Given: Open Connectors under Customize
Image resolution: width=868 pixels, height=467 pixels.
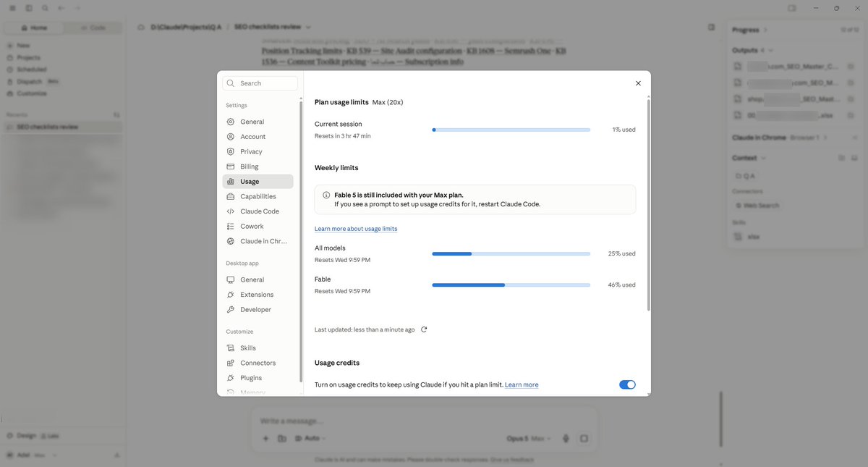Looking at the screenshot, I should [258, 363].
